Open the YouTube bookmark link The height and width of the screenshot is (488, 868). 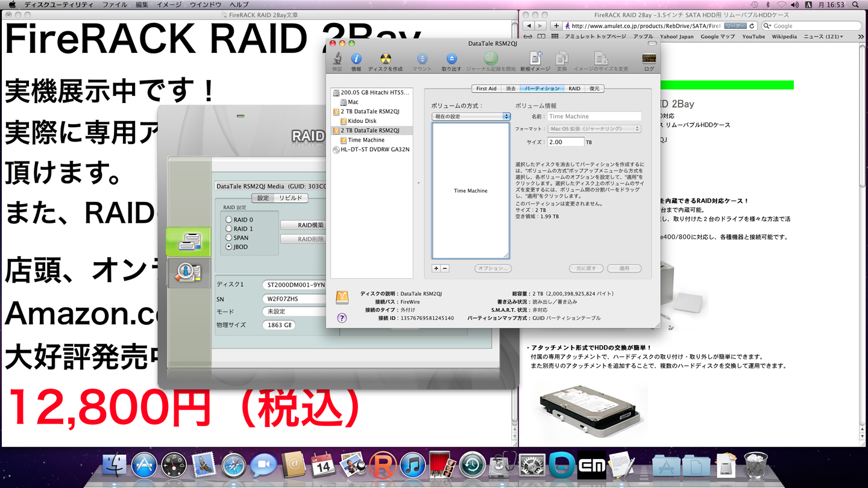pos(753,37)
